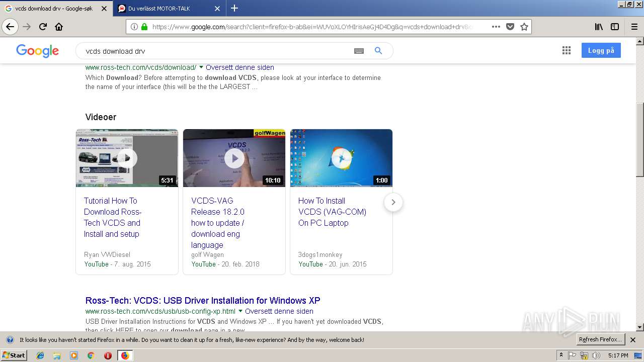The width and height of the screenshot is (644, 362).
Task: Dismiss the Firefox refresh notification bar
Action: [633, 340]
